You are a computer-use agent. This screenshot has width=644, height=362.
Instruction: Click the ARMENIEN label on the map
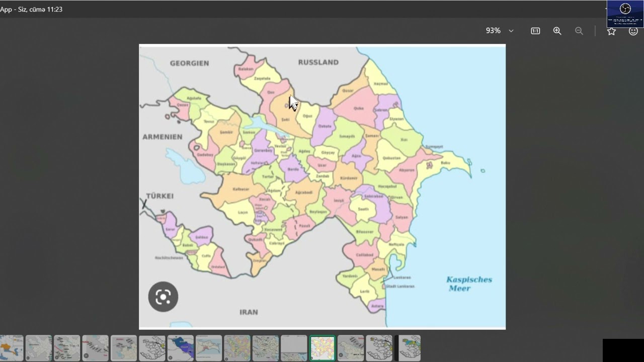[x=163, y=137]
